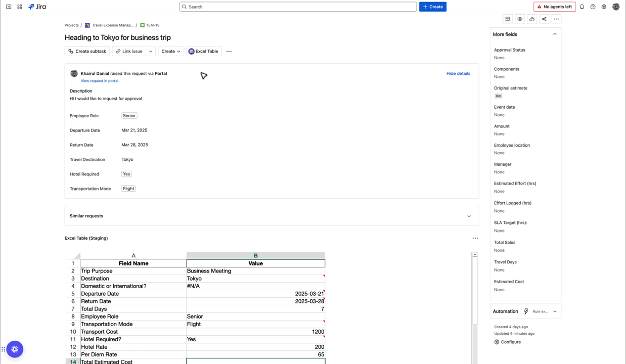Go to Projects in the breadcrumb
The width and height of the screenshot is (626, 364).
point(71,25)
